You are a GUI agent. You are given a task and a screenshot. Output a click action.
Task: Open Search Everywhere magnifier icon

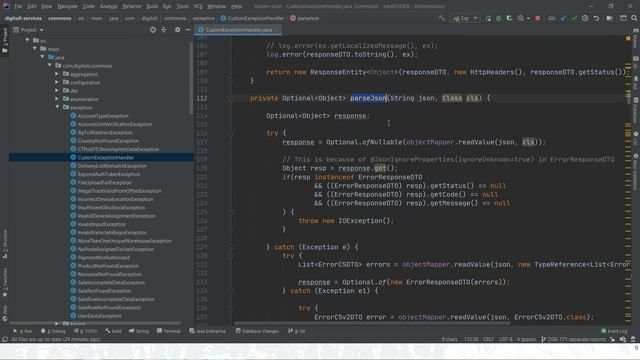tap(634, 18)
